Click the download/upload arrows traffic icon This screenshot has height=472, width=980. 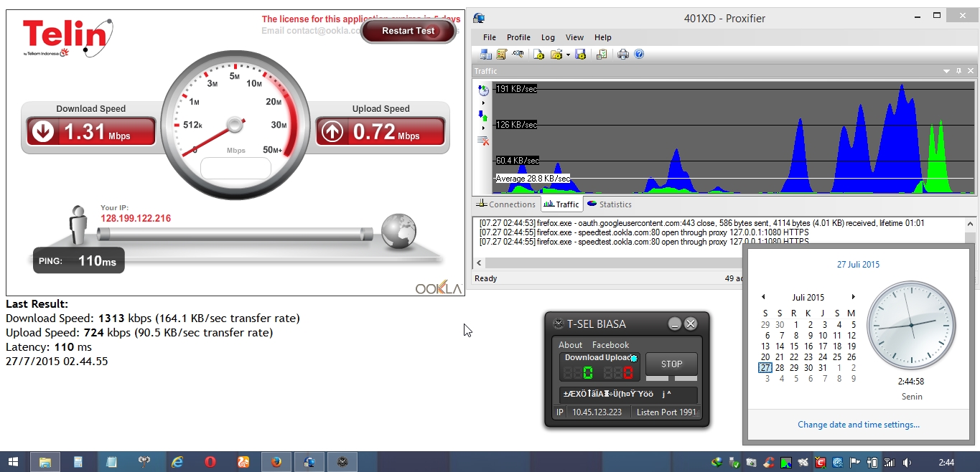[x=483, y=115]
